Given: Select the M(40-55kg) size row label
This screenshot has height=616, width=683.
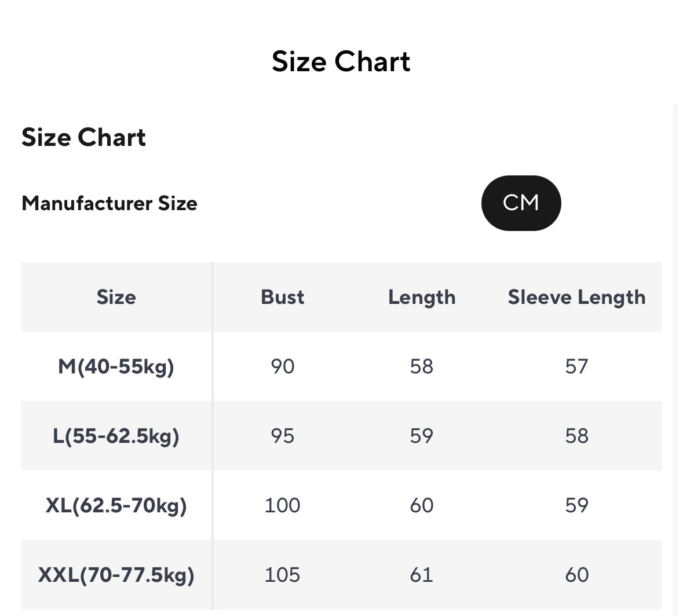Looking at the screenshot, I should (116, 366).
